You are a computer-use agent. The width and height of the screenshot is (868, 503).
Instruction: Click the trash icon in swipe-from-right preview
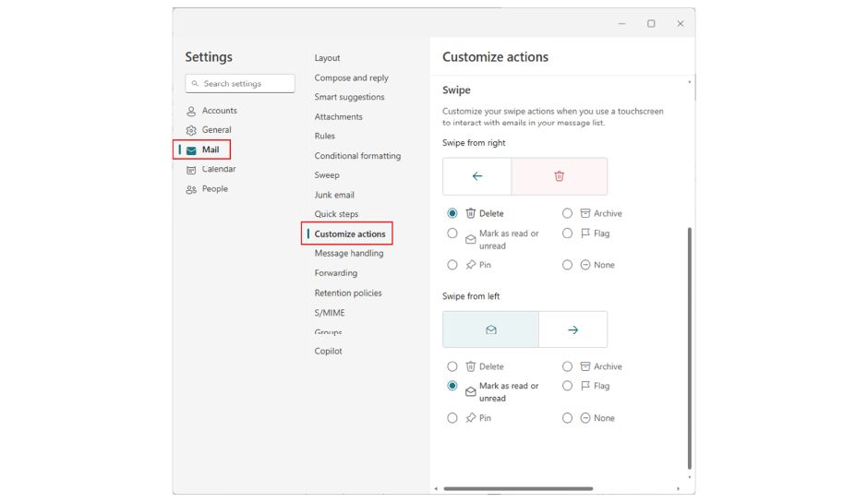pos(559,176)
